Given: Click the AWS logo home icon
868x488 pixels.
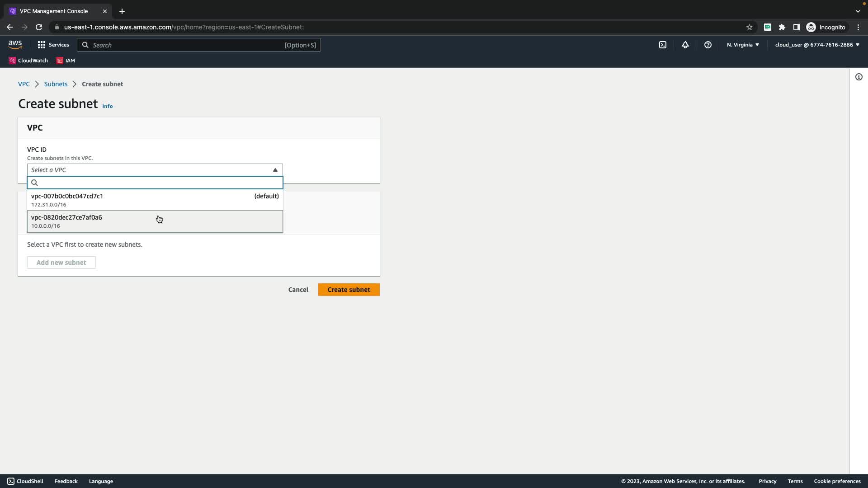Looking at the screenshot, I should pyautogui.click(x=15, y=44).
